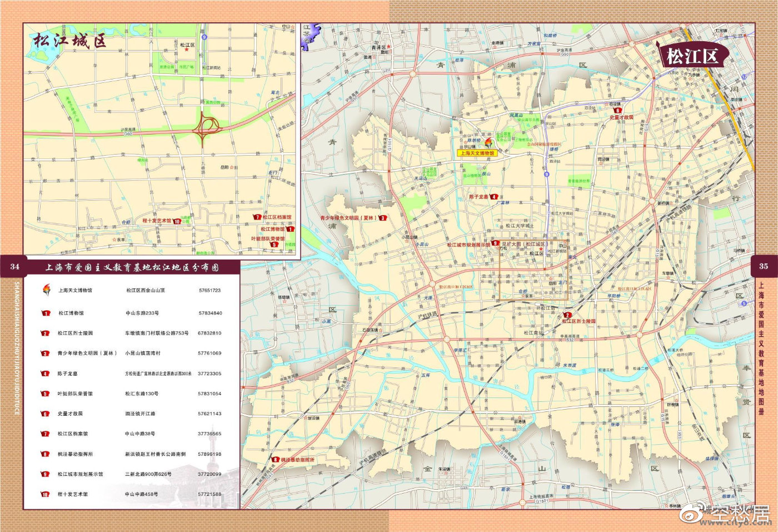The width and height of the screenshot is (778, 532).
Task: Click phone number 37736565
Action: click(210, 434)
